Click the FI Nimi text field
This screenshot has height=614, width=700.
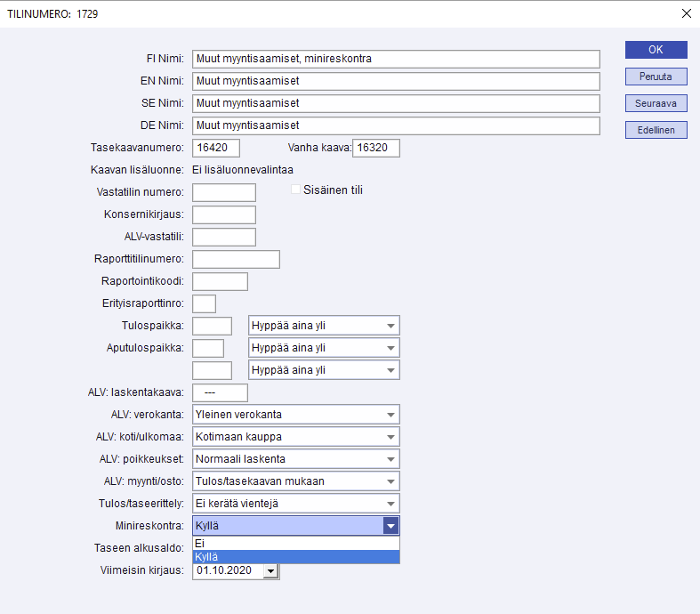click(396, 59)
